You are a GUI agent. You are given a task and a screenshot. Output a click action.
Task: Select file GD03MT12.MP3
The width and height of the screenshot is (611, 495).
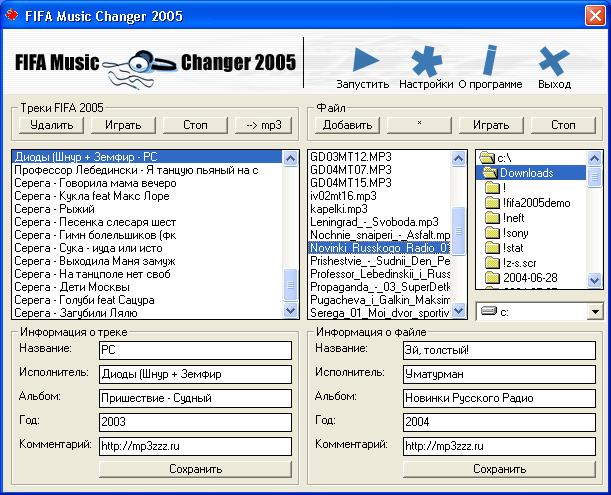click(x=380, y=157)
